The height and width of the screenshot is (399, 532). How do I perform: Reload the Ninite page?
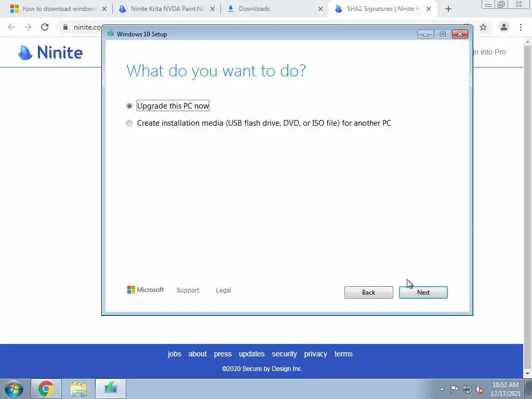45,27
